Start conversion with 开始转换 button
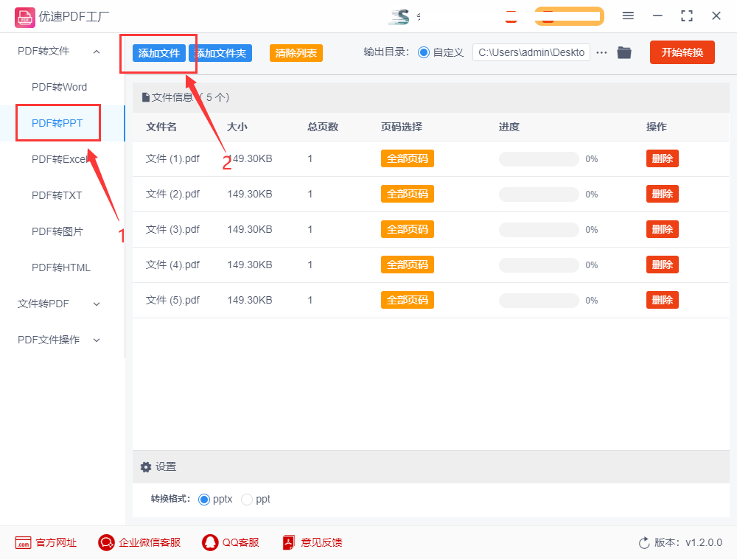 (682, 52)
